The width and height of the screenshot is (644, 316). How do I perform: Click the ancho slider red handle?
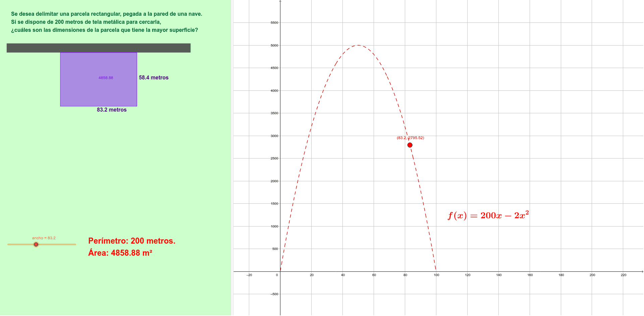36,245
